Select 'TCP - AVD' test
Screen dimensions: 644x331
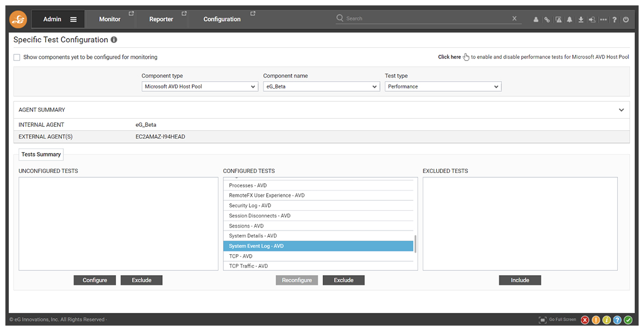tap(318, 256)
